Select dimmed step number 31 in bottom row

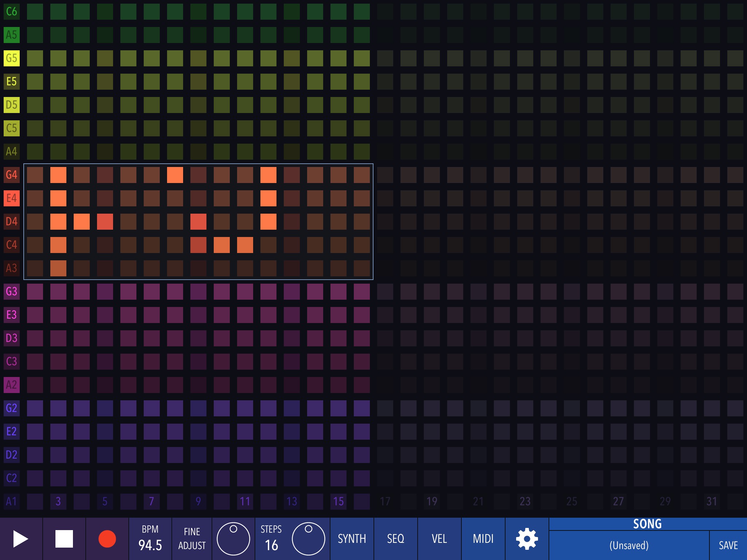click(712, 502)
